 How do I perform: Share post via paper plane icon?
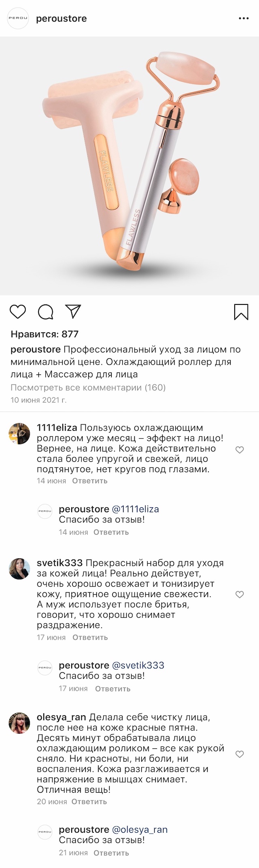73,311
